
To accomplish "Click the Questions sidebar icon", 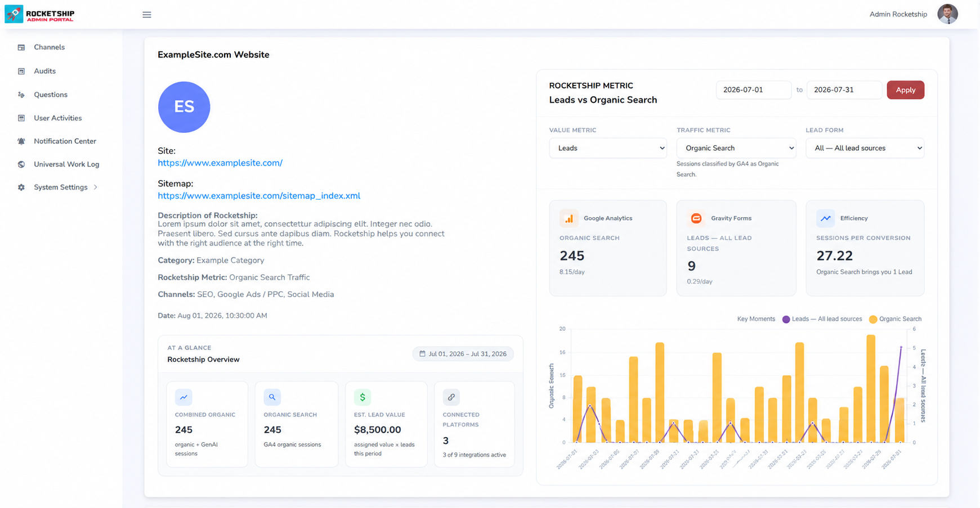I will tap(21, 95).
